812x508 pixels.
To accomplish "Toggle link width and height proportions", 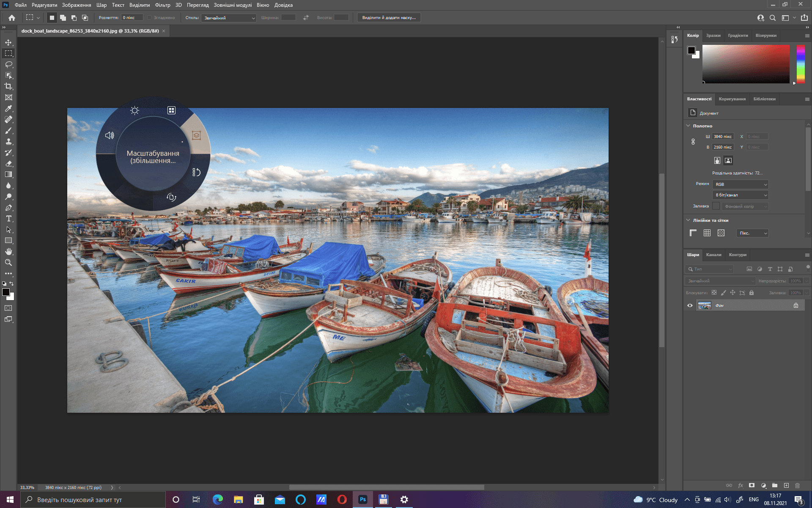I will click(x=693, y=142).
